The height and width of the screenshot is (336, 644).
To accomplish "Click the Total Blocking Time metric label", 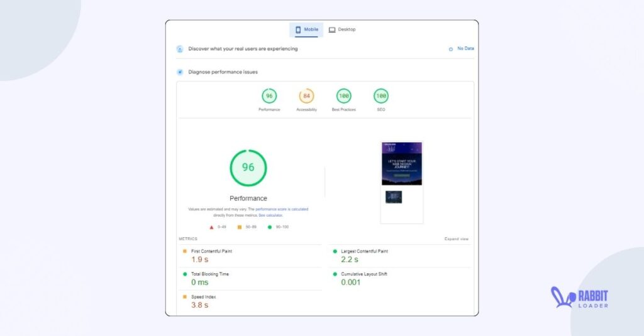I will coord(210,274).
